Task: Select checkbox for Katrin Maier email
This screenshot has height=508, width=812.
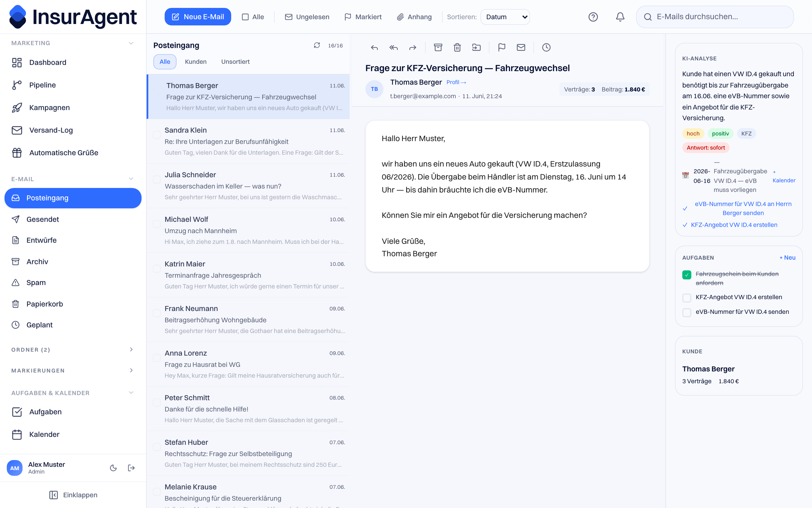Action: (x=157, y=268)
